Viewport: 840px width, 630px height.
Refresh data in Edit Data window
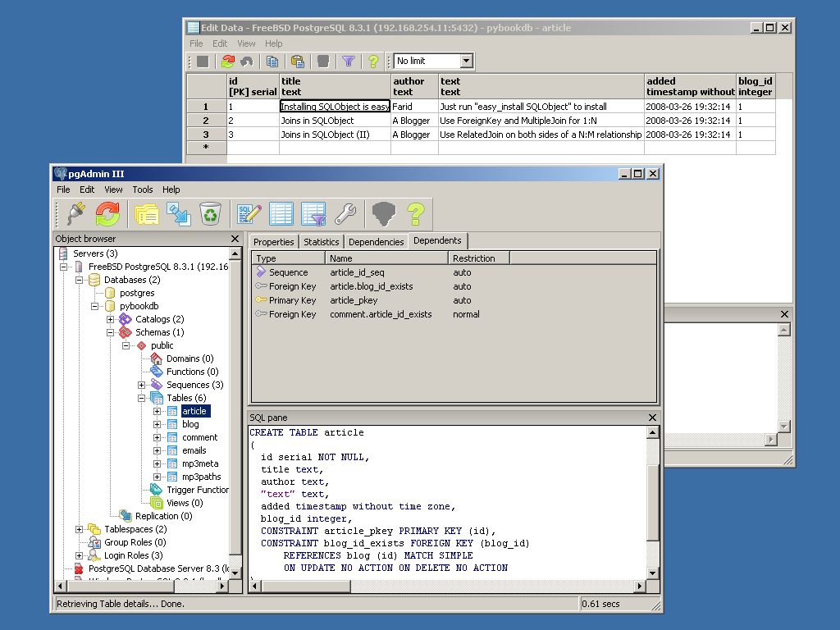point(228,62)
